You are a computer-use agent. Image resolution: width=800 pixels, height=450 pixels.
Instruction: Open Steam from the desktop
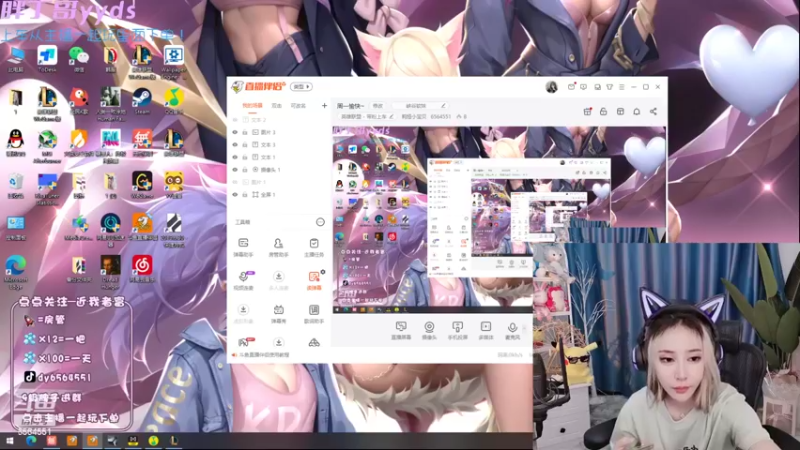coord(142,101)
